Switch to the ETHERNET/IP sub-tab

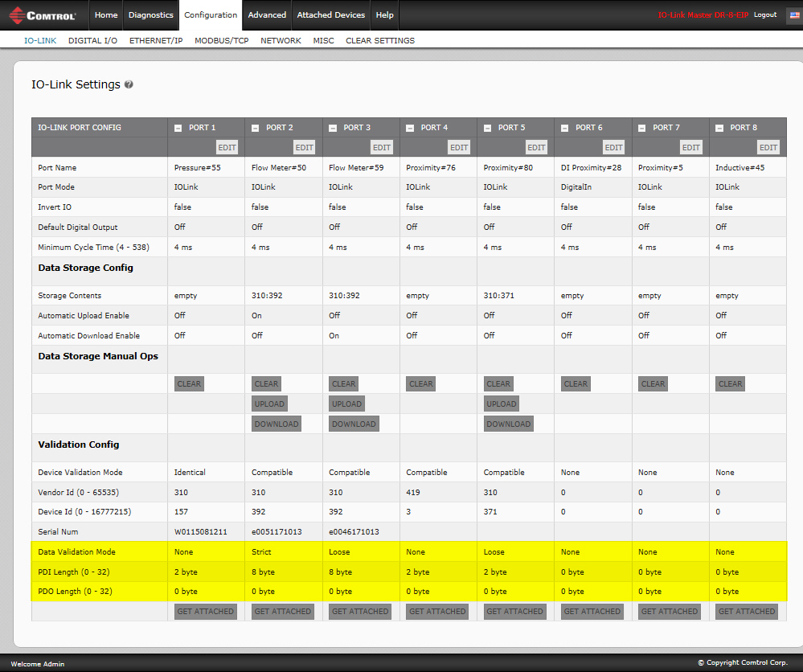(156, 40)
